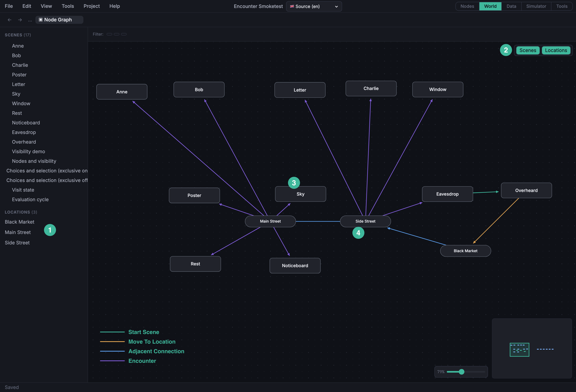
Task: Select the Black Market location node in graph
Action: [465, 251]
